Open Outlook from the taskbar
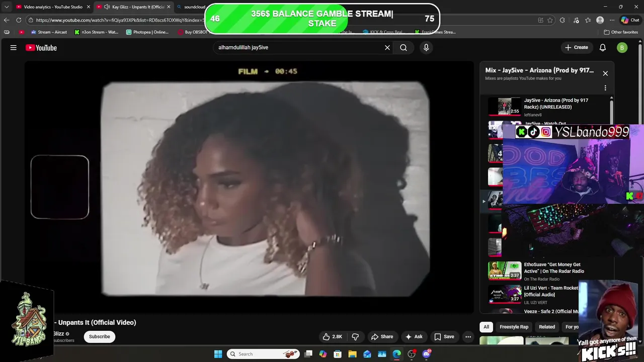 point(367,354)
